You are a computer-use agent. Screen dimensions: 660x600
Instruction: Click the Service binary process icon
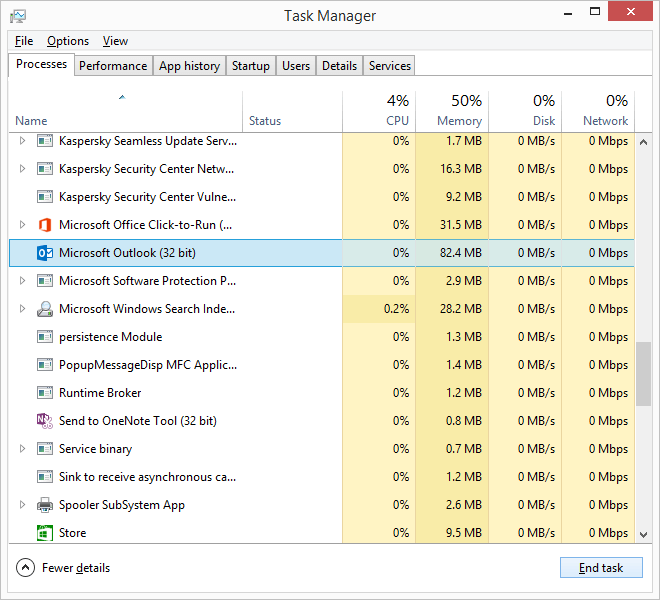coord(45,449)
